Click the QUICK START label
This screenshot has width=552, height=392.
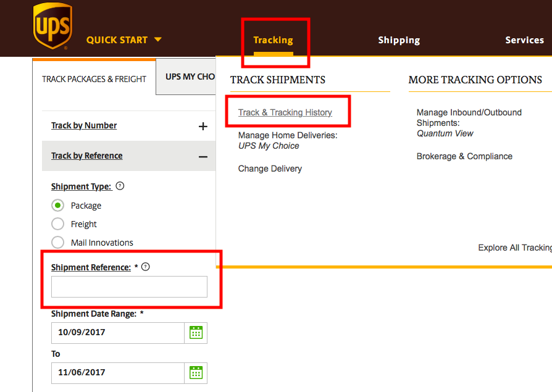[117, 40]
